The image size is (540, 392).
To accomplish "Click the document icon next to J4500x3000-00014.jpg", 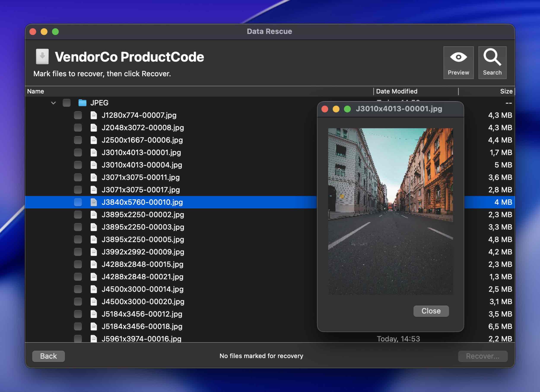I will 93,289.
